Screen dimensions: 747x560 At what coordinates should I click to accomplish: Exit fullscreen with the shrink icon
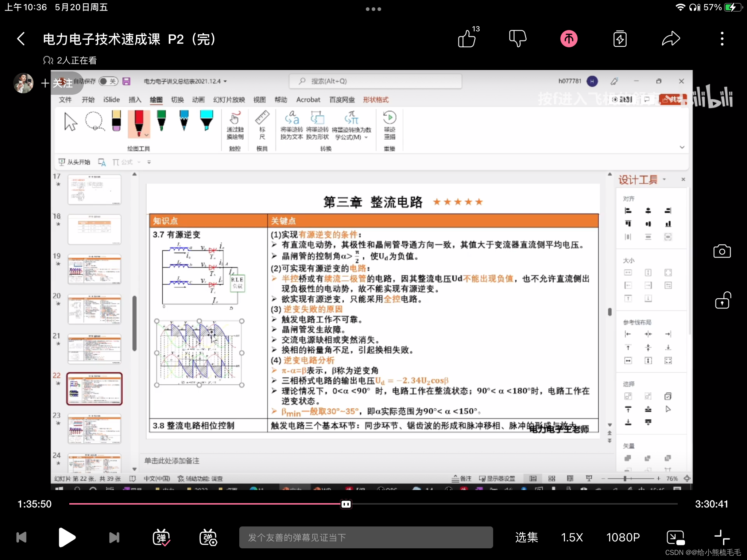coord(721,537)
